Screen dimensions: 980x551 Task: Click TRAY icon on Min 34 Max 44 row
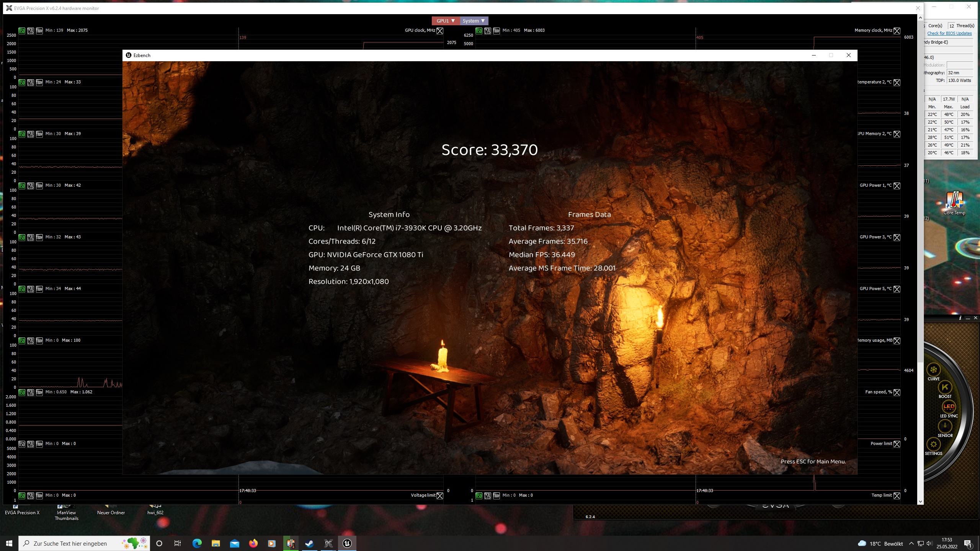pyautogui.click(x=39, y=289)
